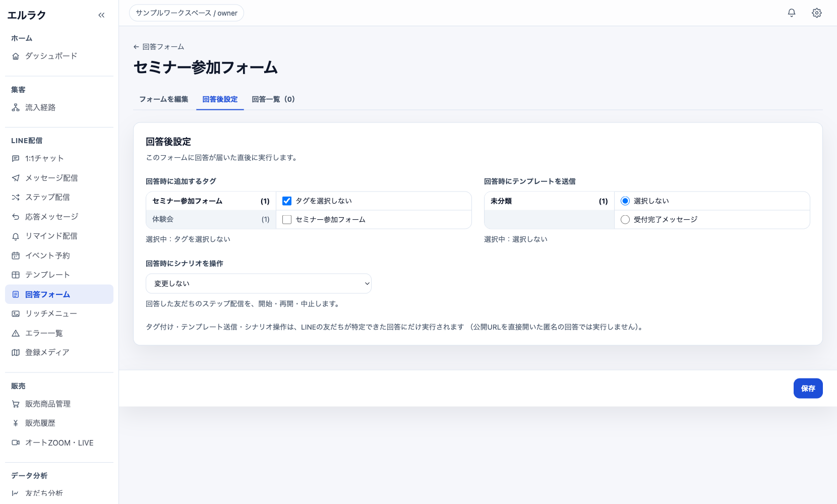Click the 保存 button
The image size is (837, 504).
coord(808,389)
